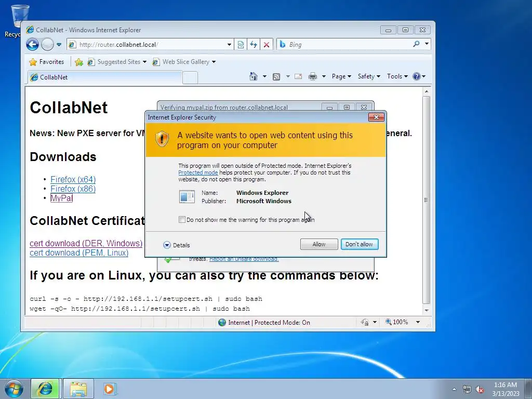Check Do not show me the warning checkbox

click(x=182, y=220)
